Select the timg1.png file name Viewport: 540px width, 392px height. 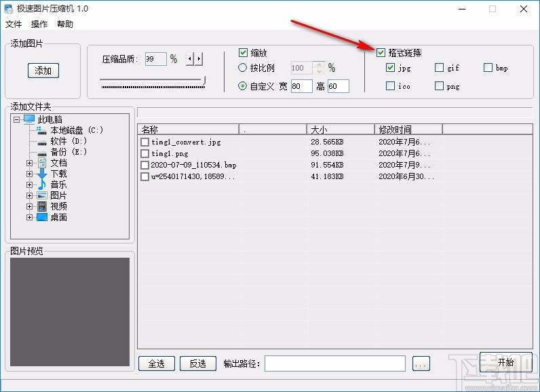[x=170, y=153]
